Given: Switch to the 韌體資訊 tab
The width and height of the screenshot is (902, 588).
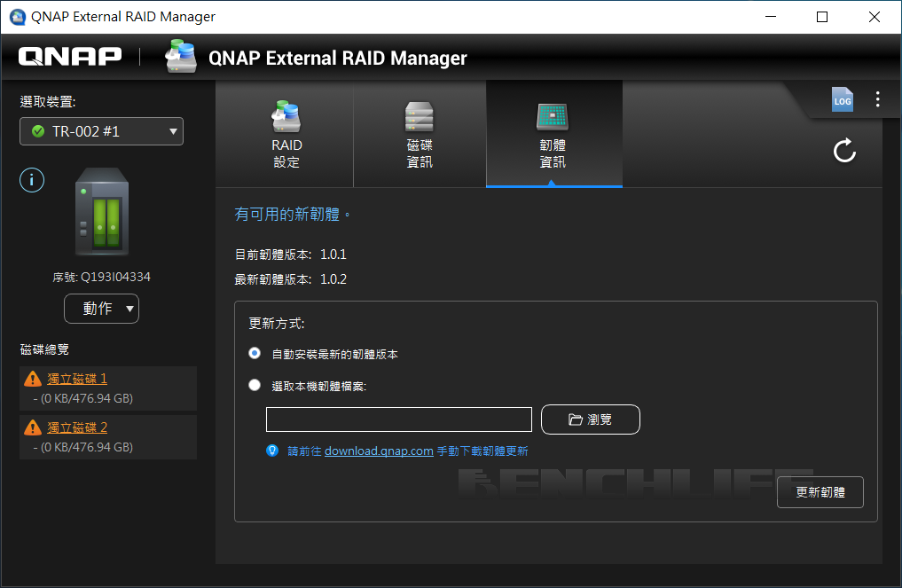Looking at the screenshot, I should coord(554,134).
